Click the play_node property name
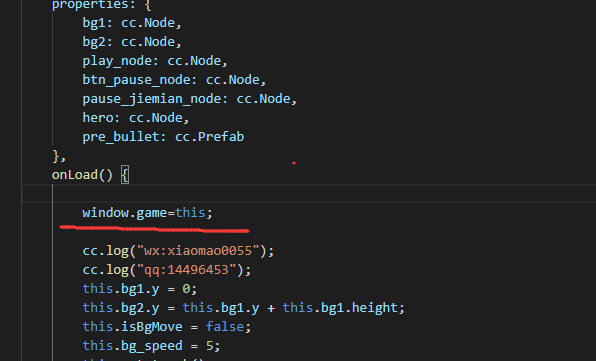596x361 pixels. click(117, 61)
